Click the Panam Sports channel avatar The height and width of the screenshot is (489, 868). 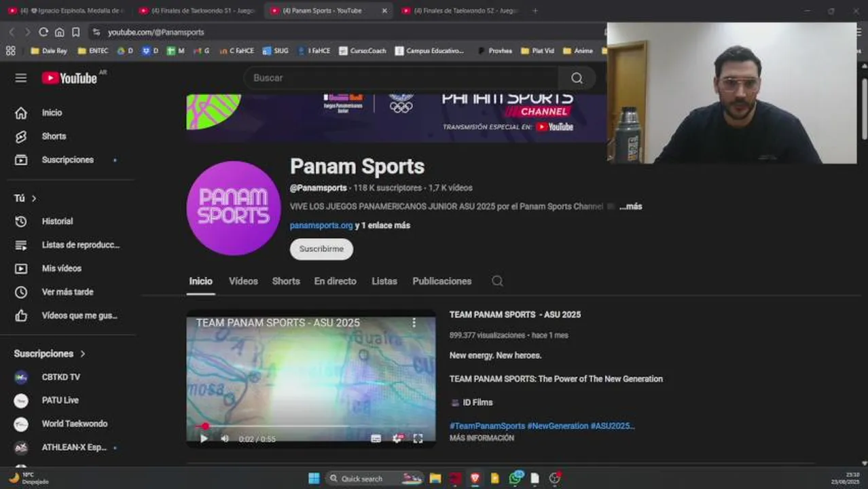(x=234, y=208)
